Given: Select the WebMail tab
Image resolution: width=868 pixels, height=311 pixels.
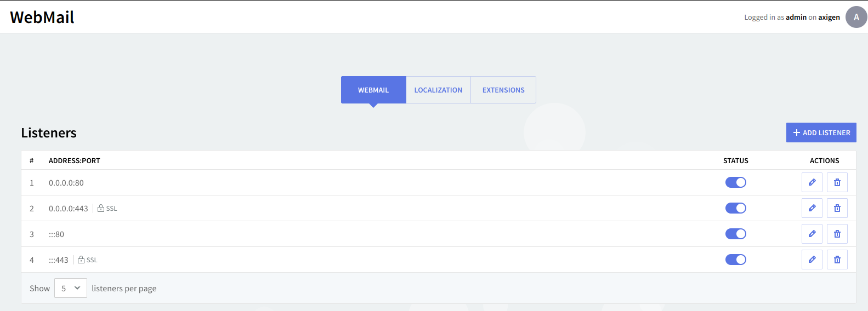Looking at the screenshot, I should coord(373,90).
